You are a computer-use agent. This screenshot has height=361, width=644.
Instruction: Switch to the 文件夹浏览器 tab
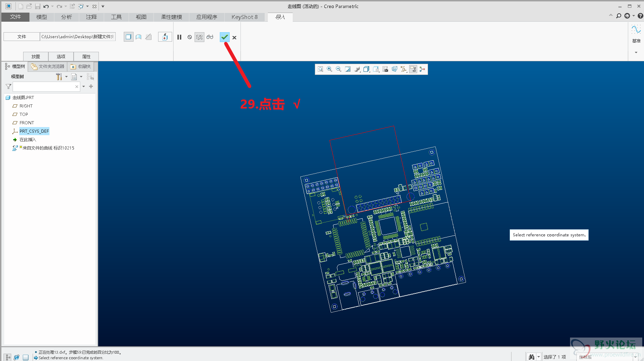click(x=48, y=67)
